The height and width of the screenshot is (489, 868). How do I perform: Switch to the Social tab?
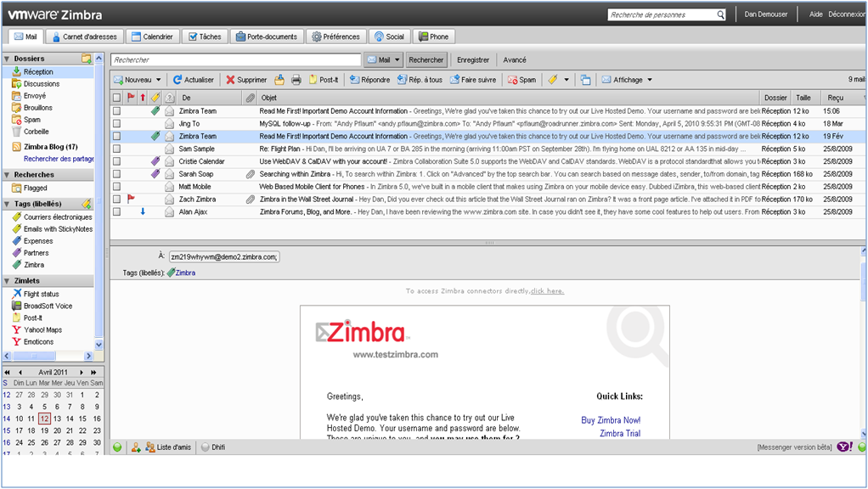click(x=390, y=37)
